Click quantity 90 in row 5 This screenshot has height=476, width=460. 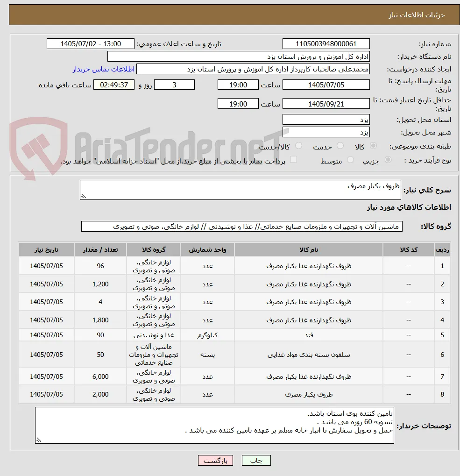coord(100,335)
